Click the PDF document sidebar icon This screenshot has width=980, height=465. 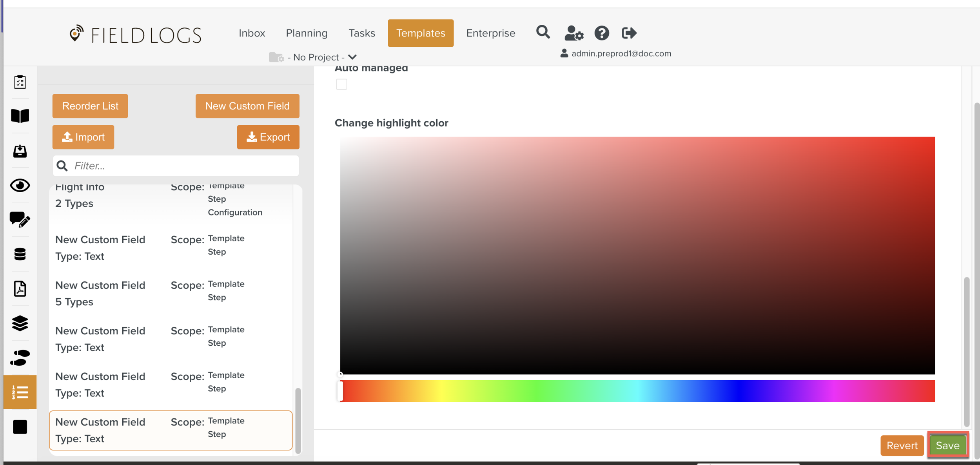20,289
